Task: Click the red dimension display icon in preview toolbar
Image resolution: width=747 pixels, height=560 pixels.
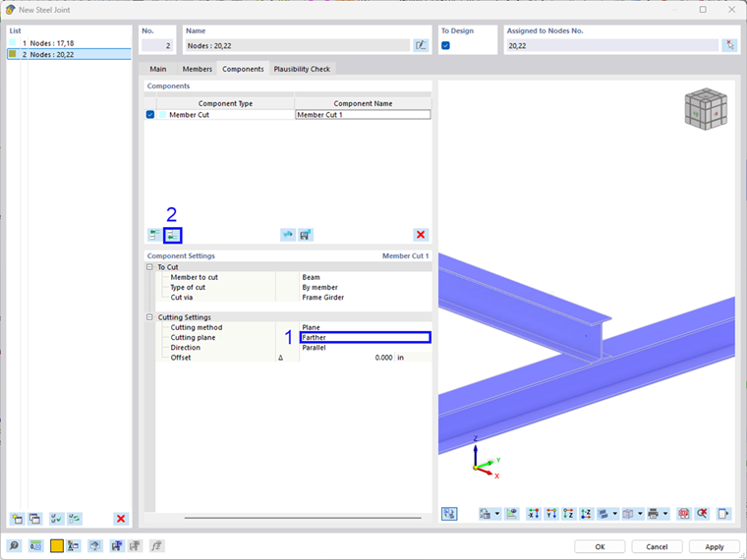Action: (684, 514)
